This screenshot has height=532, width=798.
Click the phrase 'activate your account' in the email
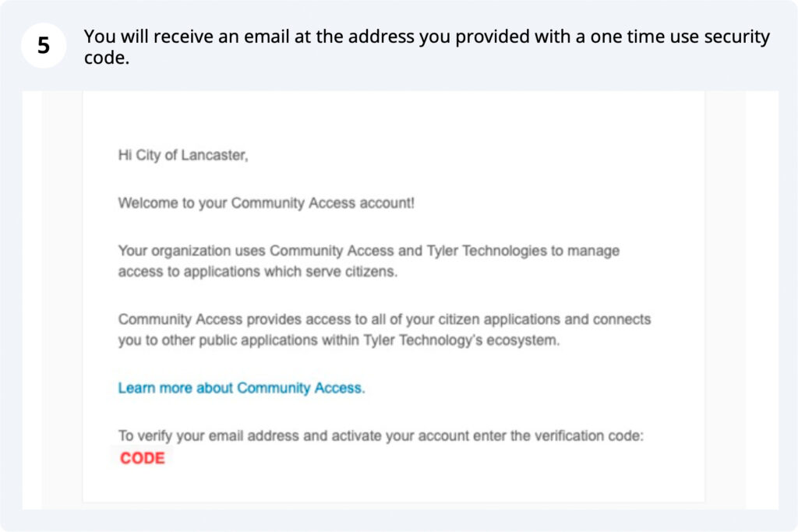[401, 436]
